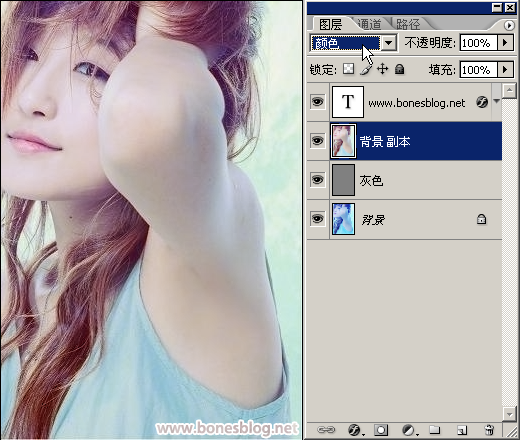Hide the 灰色 layer
The width and height of the screenshot is (520, 440).
[x=317, y=180]
